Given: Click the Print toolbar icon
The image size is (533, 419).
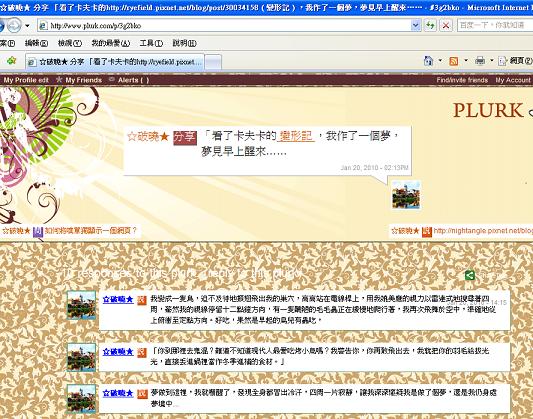Looking at the screenshot, I should 480,61.
